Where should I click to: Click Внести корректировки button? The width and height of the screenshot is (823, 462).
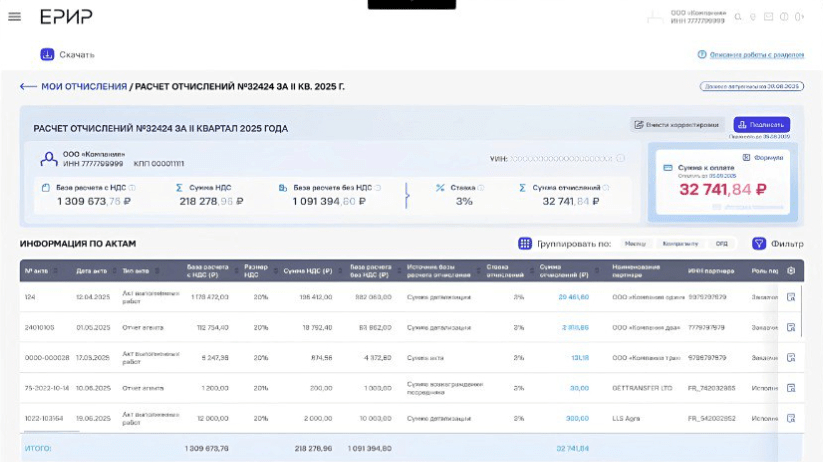coord(677,125)
